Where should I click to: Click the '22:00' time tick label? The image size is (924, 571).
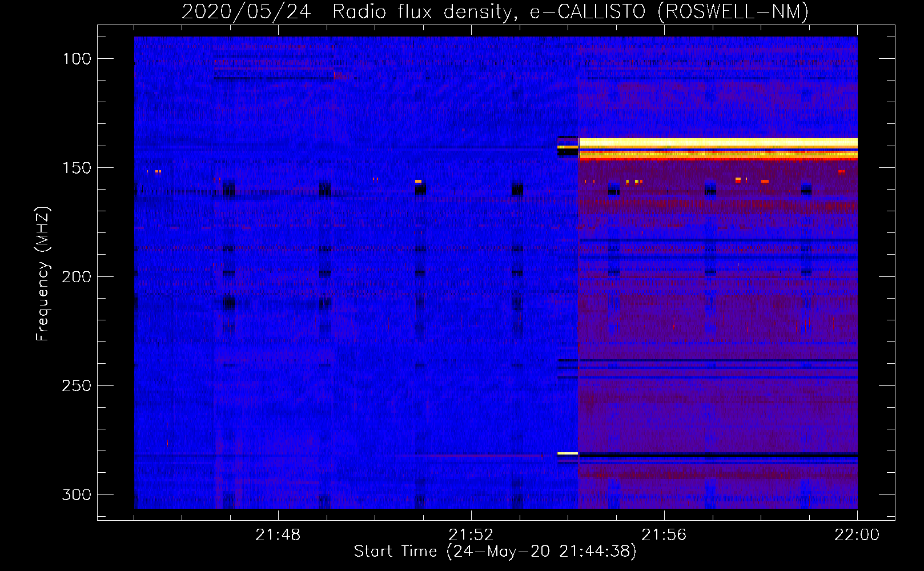tap(857, 535)
